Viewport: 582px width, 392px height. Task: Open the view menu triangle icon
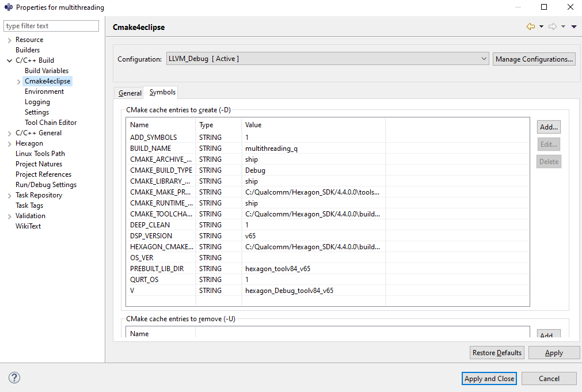[x=574, y=26]
